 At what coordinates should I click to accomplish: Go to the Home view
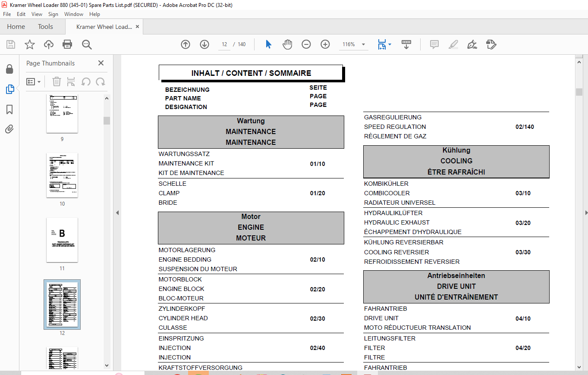point(16,27)
